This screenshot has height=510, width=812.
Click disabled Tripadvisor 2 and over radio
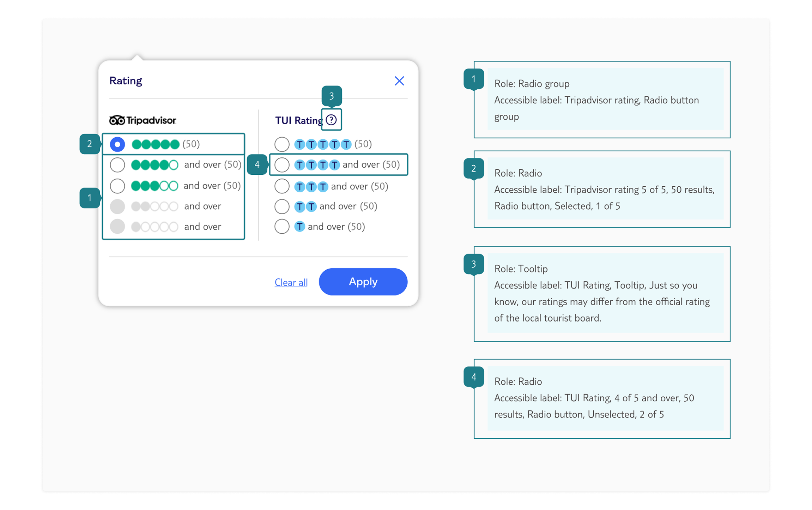pyautogui.click(x=117, y=206)
